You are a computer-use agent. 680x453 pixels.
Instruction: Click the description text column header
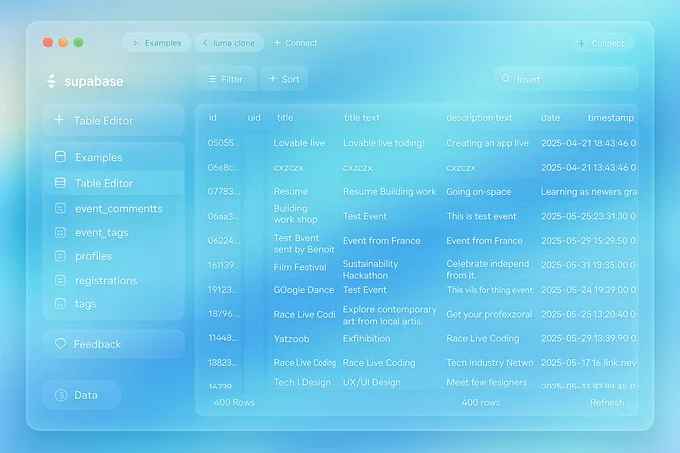coord(479,117)
